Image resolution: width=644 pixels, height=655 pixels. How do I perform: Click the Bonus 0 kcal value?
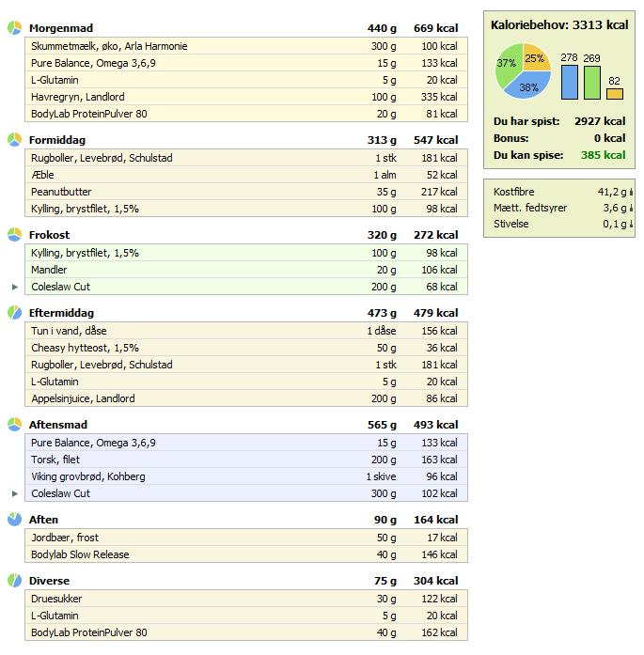(610, 138)
